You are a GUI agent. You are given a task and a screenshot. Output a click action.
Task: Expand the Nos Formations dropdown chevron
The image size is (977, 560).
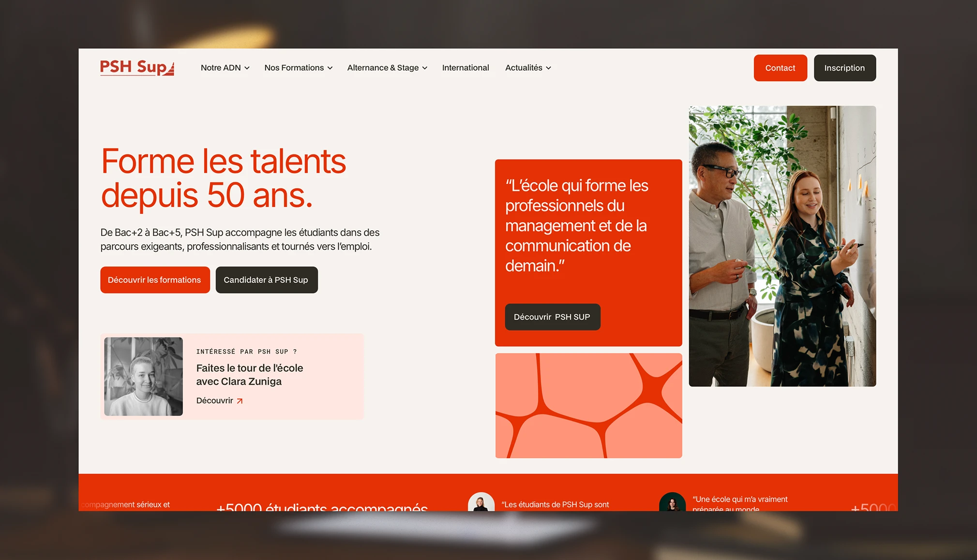[330, 68]
